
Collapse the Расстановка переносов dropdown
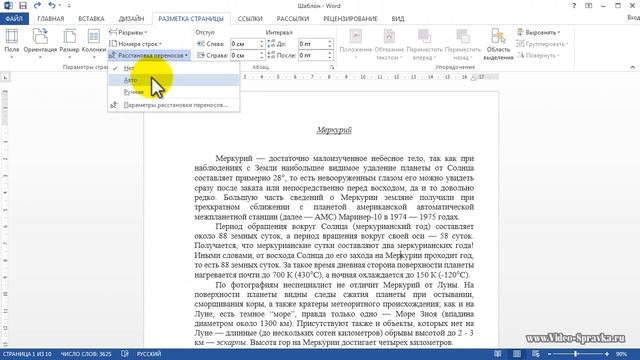149,55
